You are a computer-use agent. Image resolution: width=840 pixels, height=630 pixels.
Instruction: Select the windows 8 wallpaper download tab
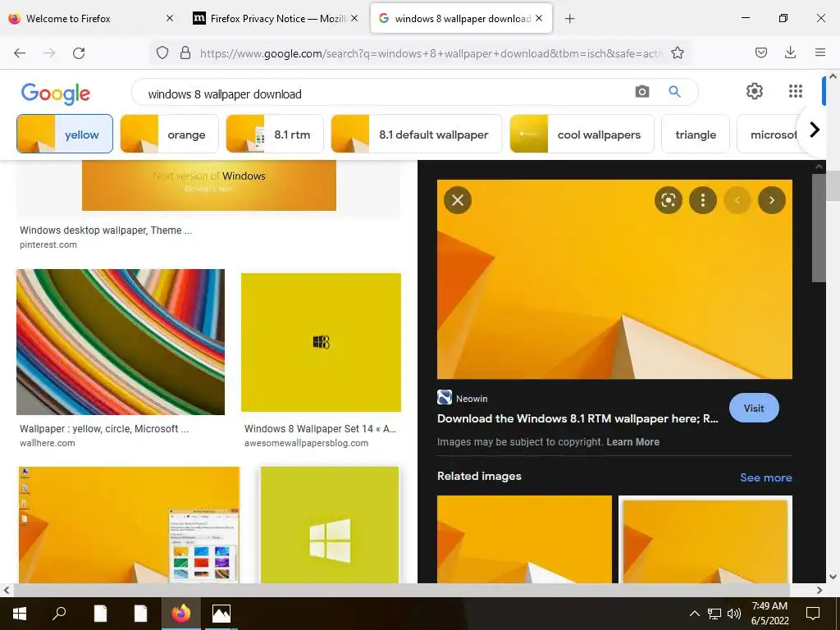[x=462, y=19]
